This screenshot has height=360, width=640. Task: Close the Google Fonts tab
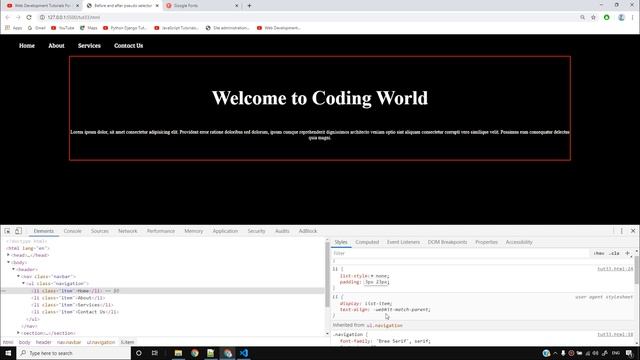point(236,6)
